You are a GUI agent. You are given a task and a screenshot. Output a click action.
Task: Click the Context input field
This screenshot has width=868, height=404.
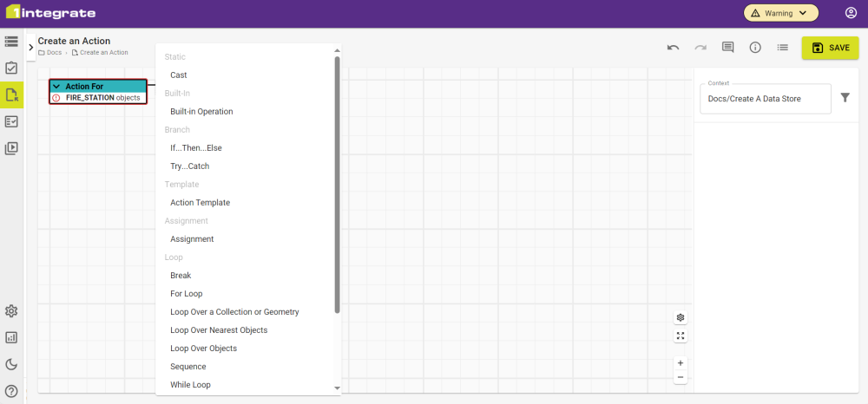(765, 99)
